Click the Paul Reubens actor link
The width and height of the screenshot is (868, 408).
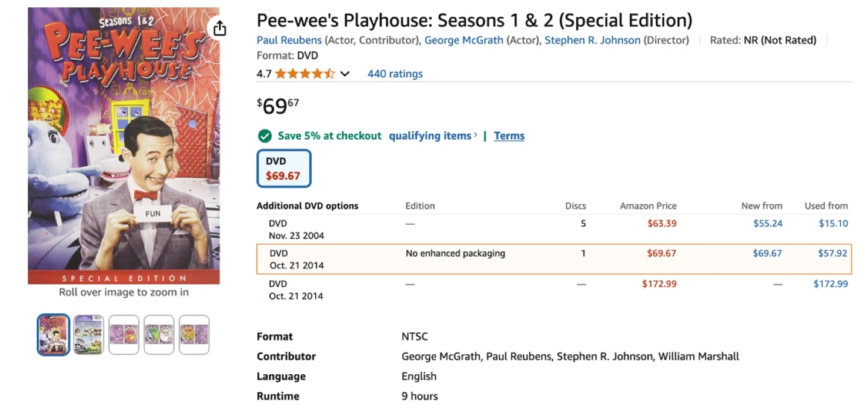coord(289,40)
